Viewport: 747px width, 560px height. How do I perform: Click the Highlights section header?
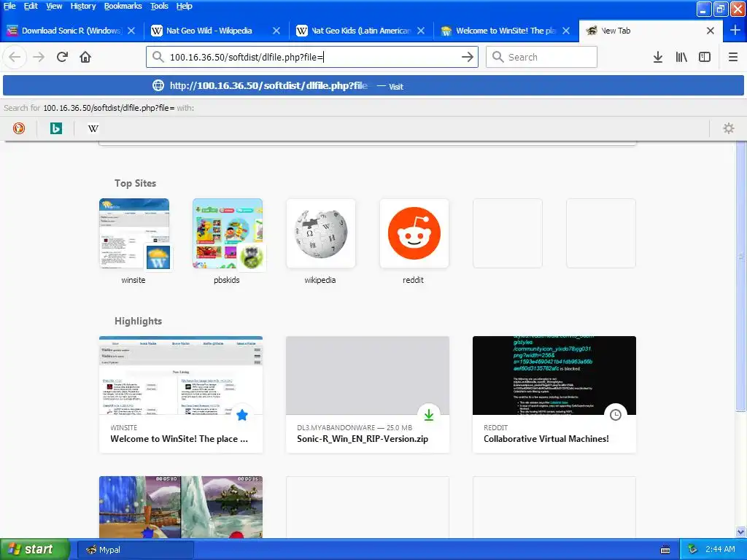pos(138,321)
